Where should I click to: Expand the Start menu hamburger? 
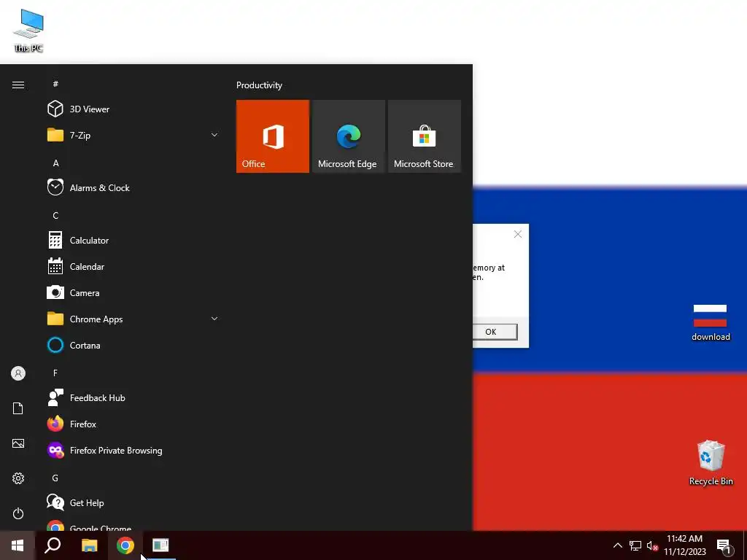pos(18,85)
